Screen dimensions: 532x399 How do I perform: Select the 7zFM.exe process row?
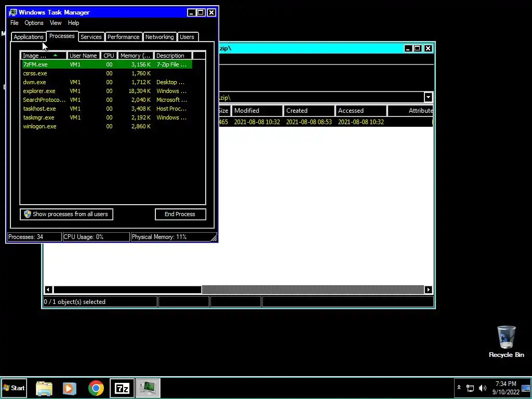tap(107, 64)
